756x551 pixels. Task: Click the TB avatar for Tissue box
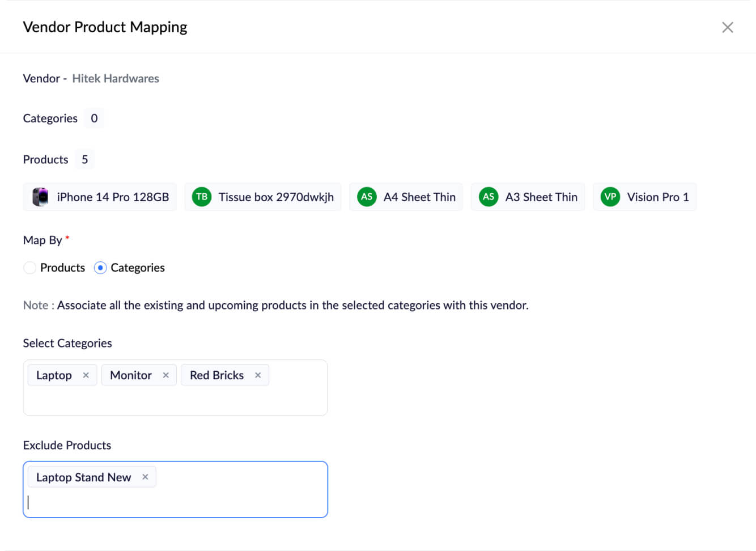point(202,197)
